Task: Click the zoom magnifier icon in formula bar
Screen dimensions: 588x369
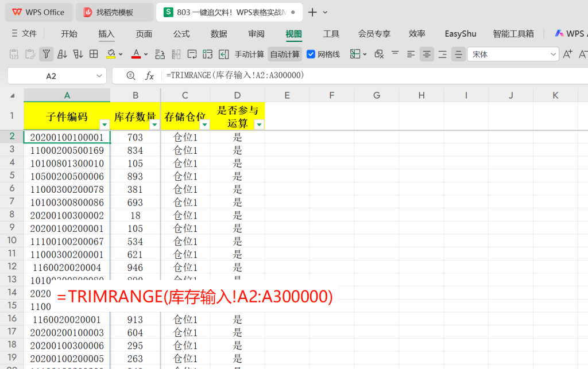Action: (130, 76)
